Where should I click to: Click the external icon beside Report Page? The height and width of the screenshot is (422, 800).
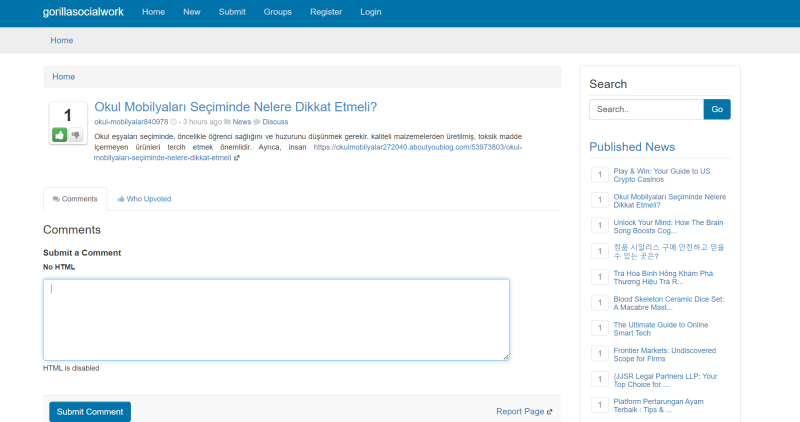click(x=549, y=412)
